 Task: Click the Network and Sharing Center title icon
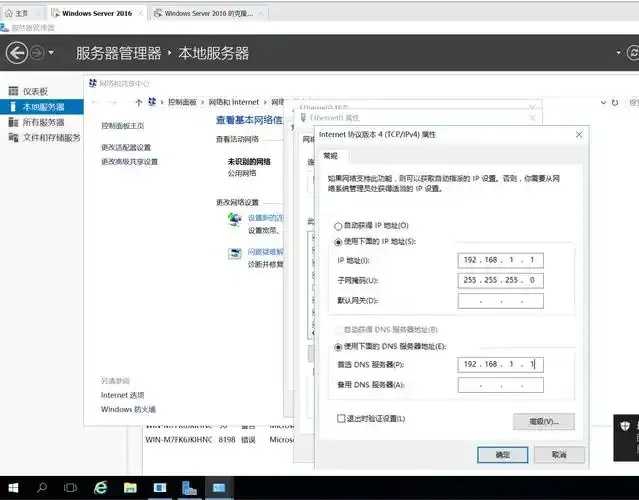(93, 84)
